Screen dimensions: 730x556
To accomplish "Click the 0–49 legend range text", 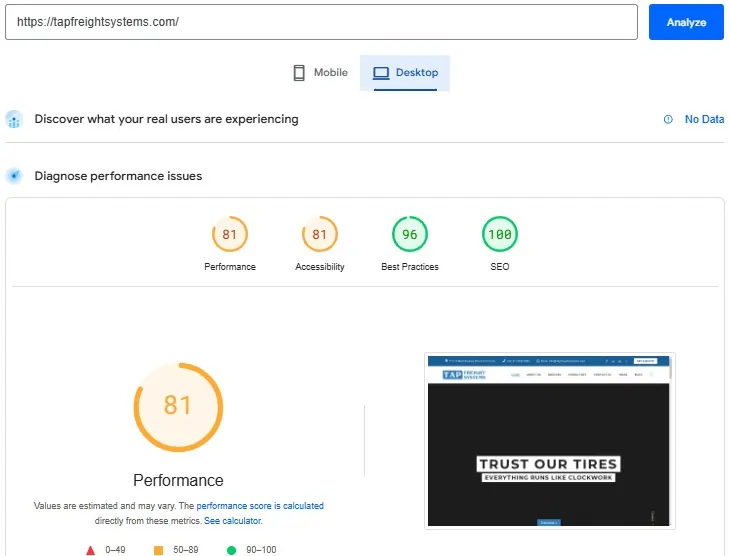I will coord(115,550).
